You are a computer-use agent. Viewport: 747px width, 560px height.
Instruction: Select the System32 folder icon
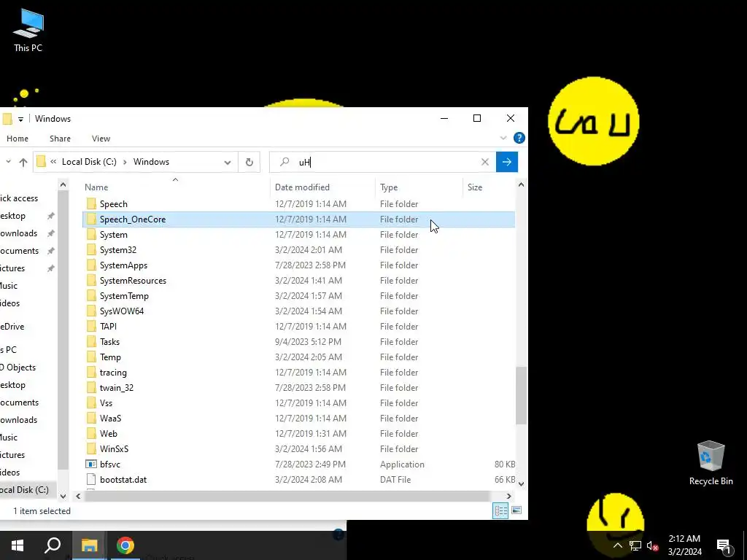click(91, 250)
